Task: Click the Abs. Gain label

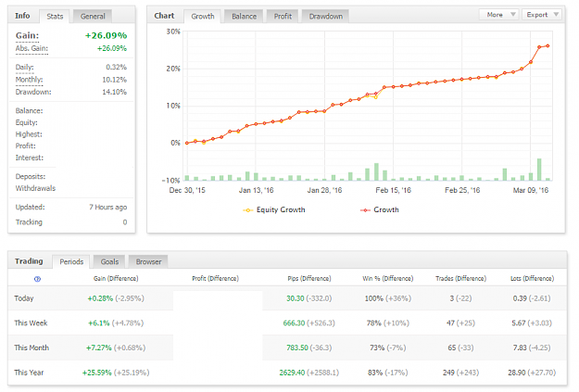Action: coord(31,48)
